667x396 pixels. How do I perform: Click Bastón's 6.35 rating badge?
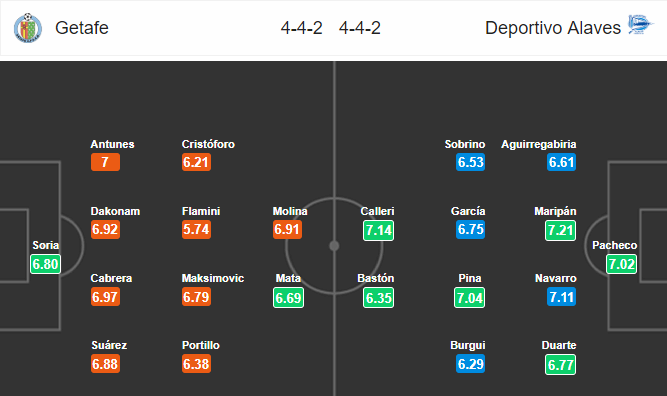click(x=378, y=298)
